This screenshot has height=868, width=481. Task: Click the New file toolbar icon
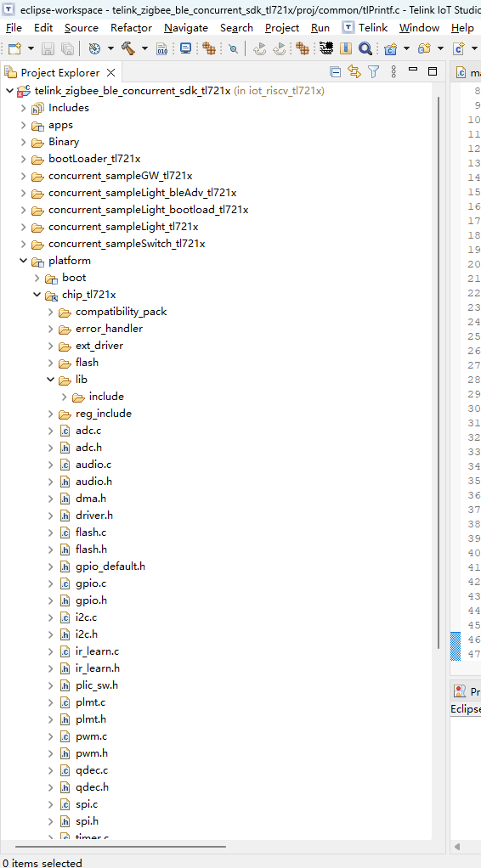click(14, 48)
